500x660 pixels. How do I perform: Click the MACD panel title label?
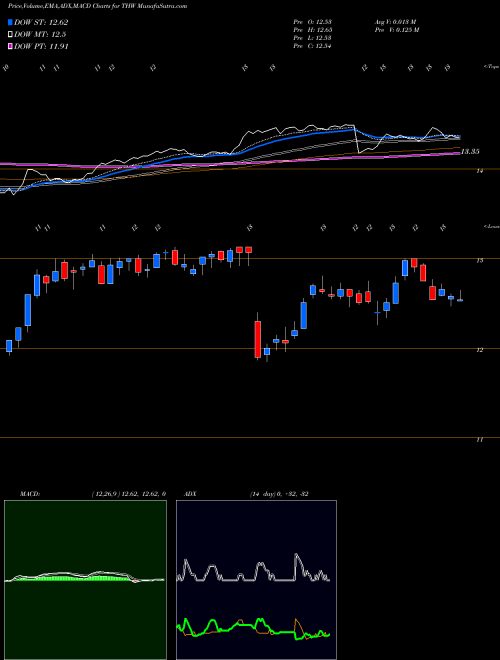29,494
